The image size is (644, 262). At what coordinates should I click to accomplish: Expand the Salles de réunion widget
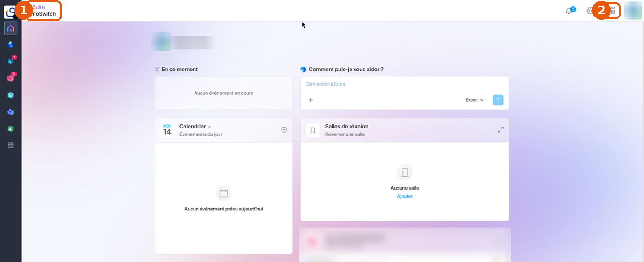(x=500, y=130)
